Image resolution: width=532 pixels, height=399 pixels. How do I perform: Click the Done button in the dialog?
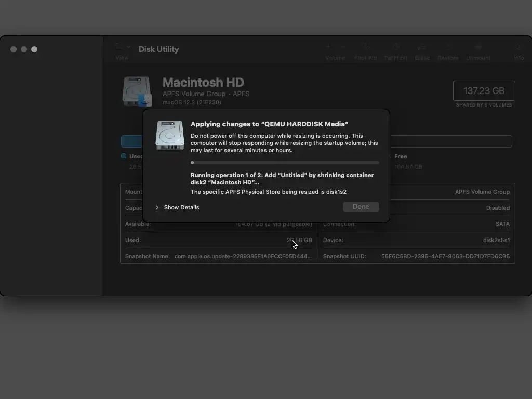pyautogui.click(x=361, y=207)
